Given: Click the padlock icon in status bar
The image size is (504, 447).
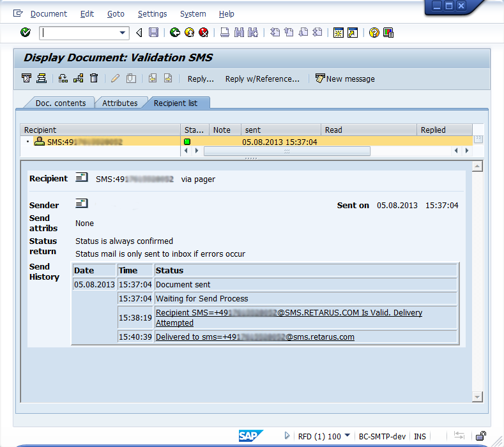Looking at the screenshot, I should point(480,436).
